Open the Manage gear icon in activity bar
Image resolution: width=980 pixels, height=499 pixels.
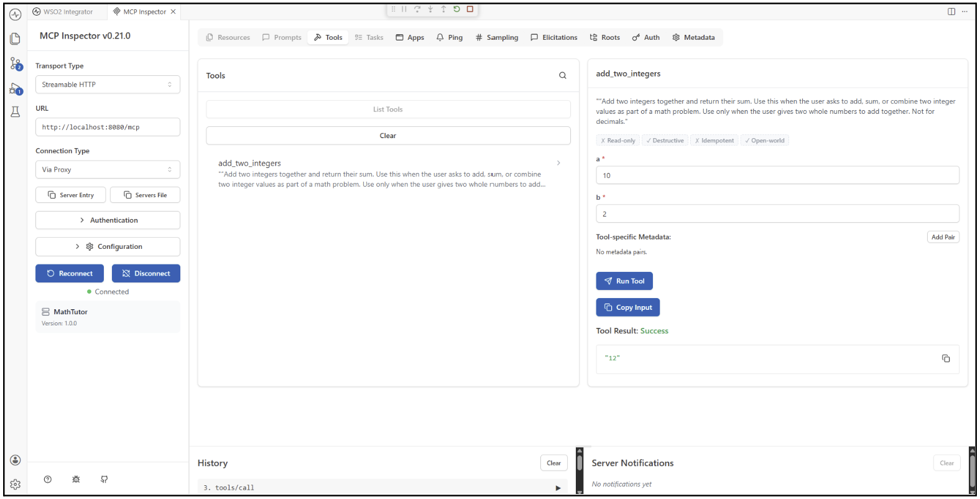point(16,484)
